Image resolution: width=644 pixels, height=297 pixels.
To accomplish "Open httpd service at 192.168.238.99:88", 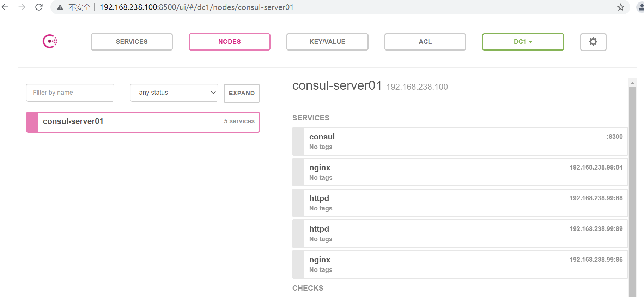I will (460, 203).
